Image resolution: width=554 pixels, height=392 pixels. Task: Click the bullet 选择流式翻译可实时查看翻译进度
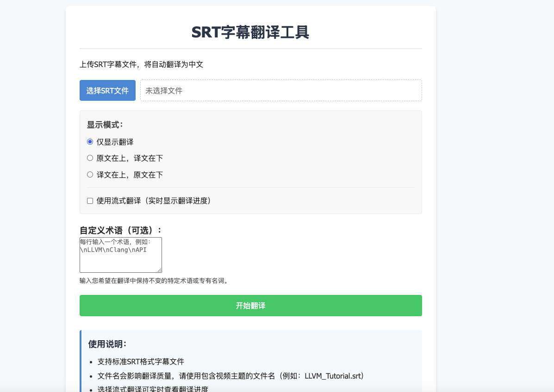click(x=153, y=389)
